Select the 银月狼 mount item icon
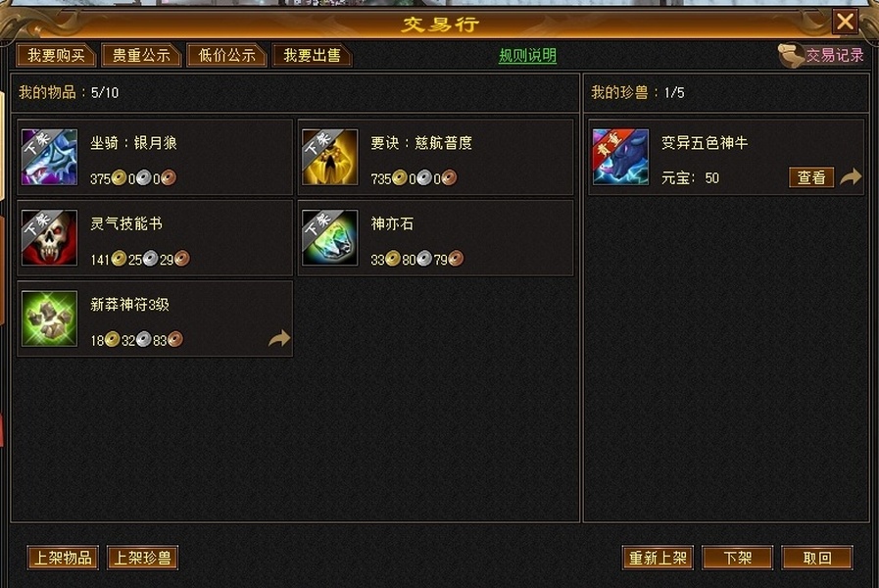The image size is (879, 588). [49, 157]
